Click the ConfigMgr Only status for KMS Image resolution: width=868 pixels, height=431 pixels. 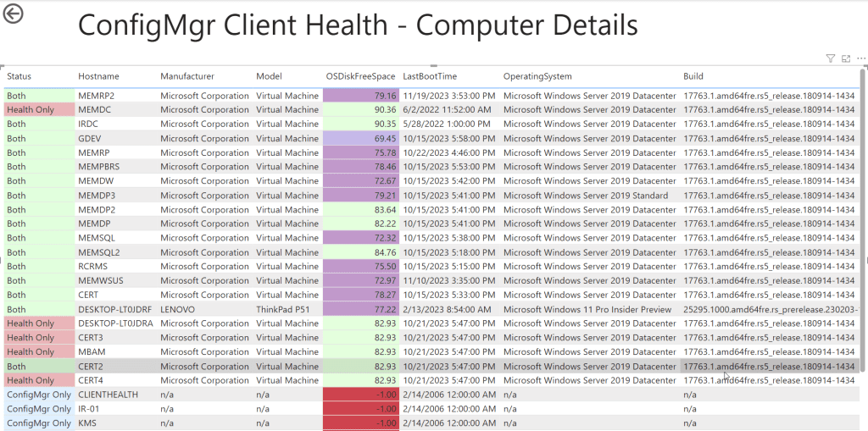pos(39,423)
